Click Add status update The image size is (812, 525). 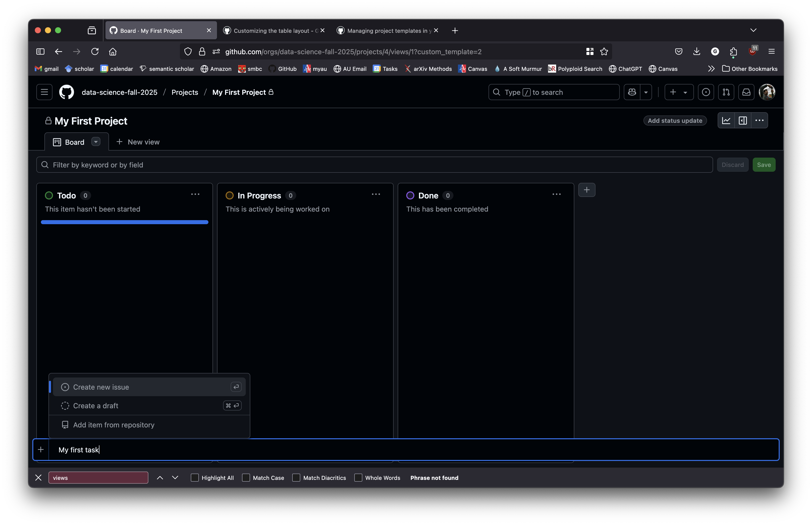675,120
